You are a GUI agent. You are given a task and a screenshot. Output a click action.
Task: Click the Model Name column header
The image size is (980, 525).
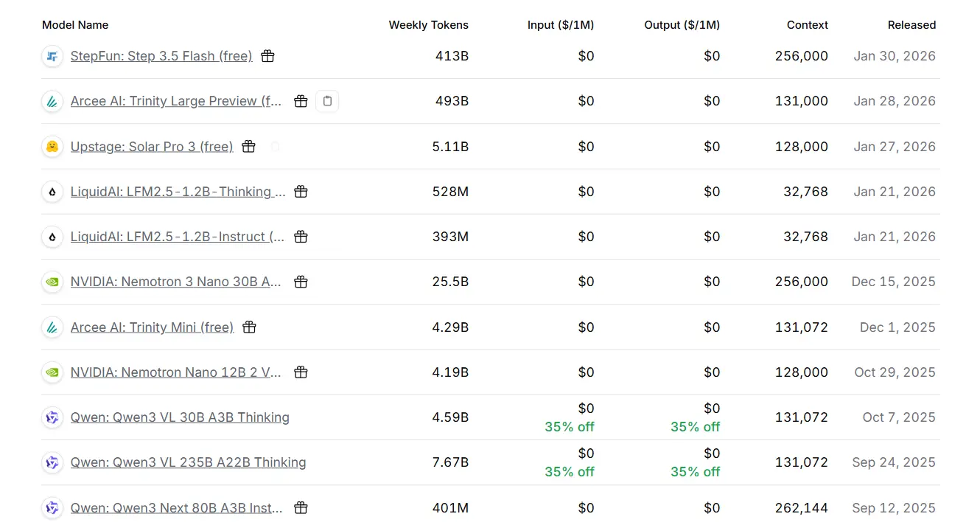point(75,25)
